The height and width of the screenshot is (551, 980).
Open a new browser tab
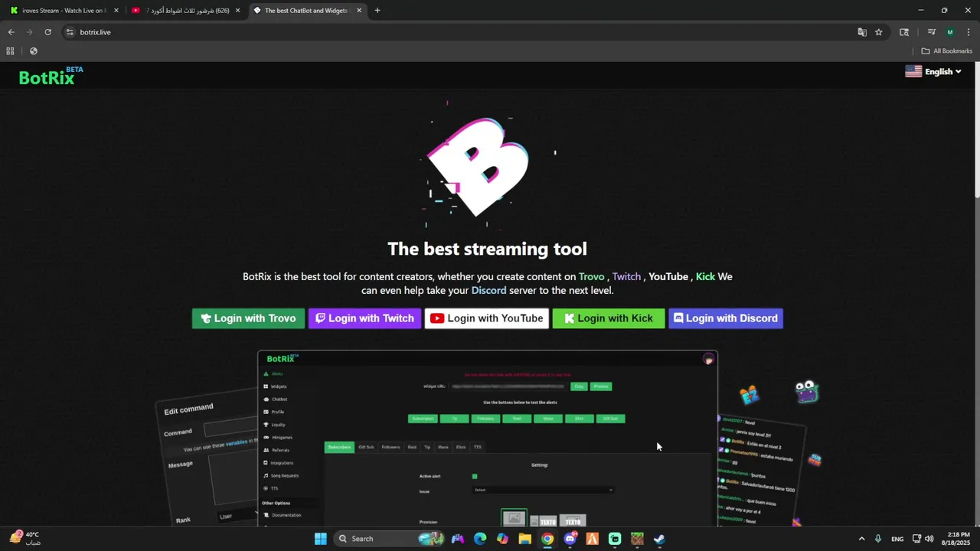pyautogui.click(x=377, y=11)
